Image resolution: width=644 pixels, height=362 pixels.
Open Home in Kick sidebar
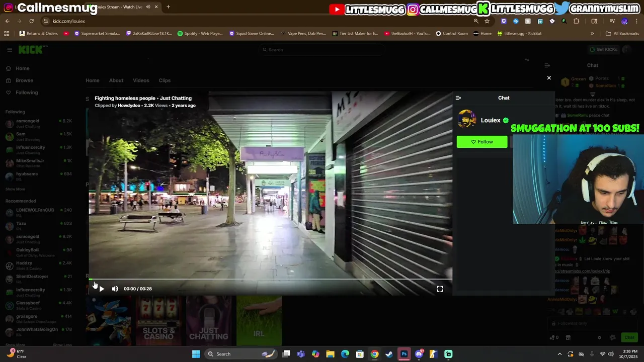point(22,68)
